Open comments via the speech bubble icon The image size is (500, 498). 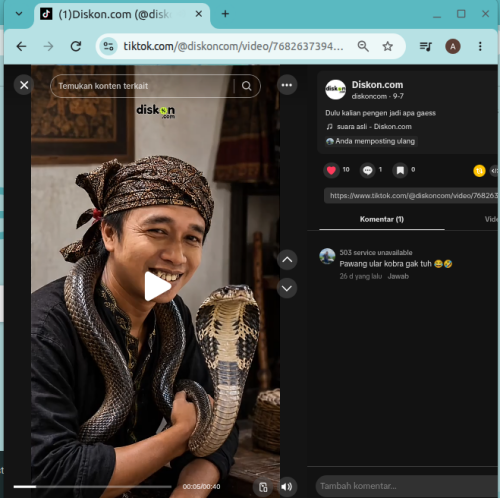coord(368,170)
